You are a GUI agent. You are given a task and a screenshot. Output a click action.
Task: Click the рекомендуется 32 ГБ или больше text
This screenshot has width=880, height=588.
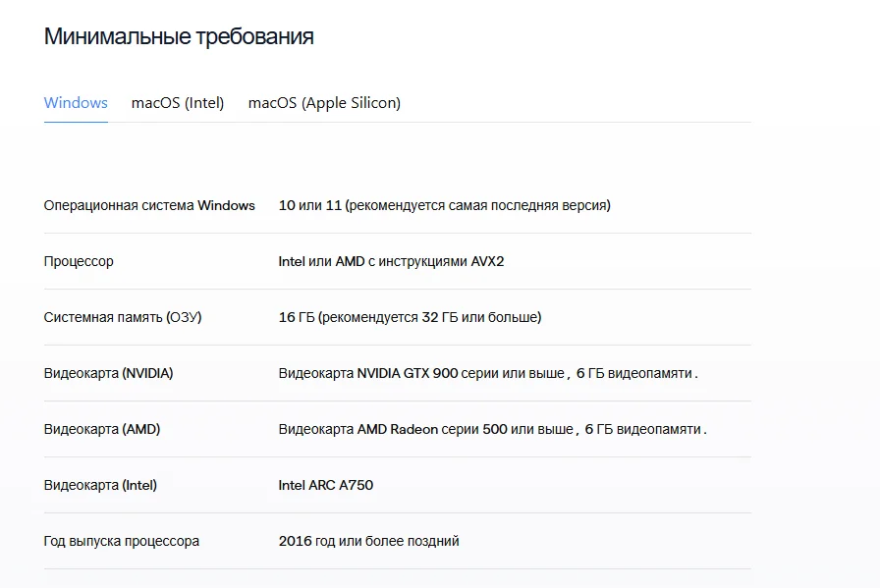tap(429, 318)
